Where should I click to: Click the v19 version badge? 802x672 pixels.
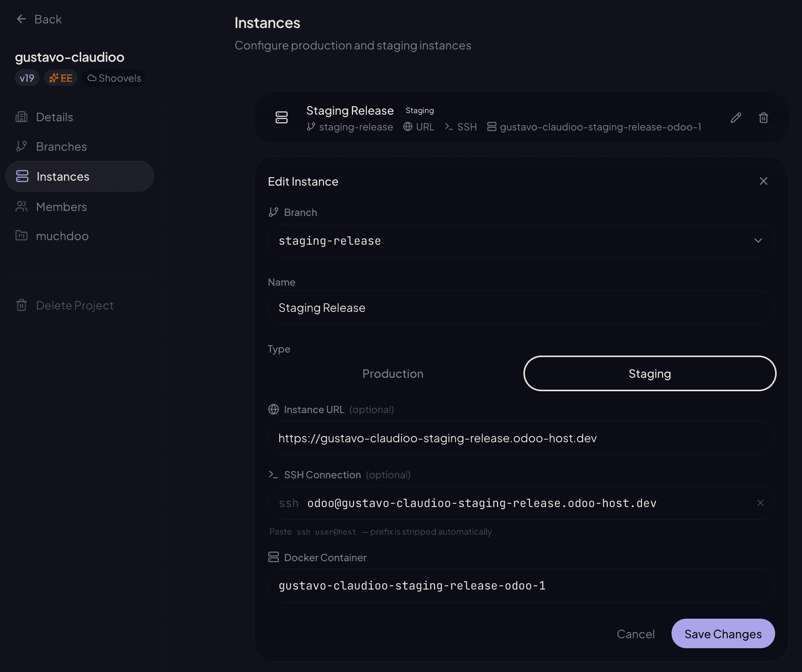tap(27, 78)
